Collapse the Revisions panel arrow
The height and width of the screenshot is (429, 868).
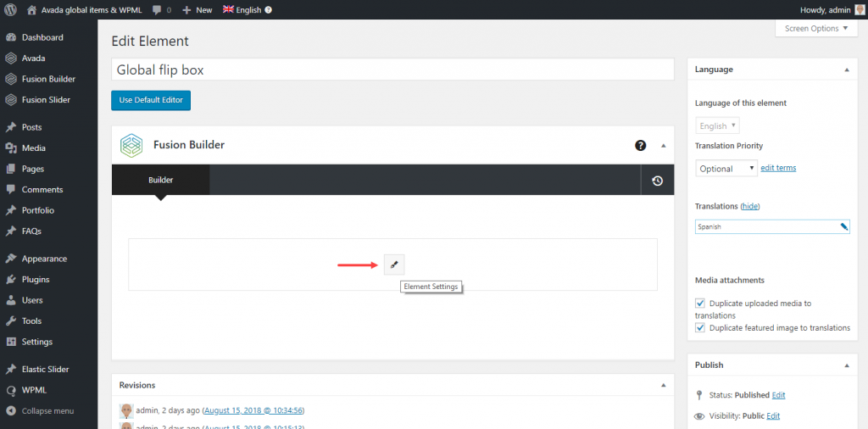tap(663, 385)
